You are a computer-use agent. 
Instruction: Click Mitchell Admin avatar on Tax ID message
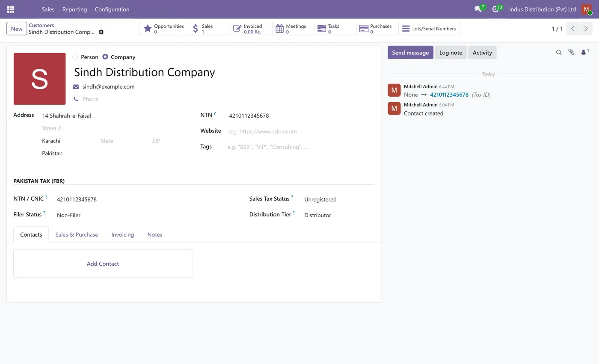pos(394,90)
